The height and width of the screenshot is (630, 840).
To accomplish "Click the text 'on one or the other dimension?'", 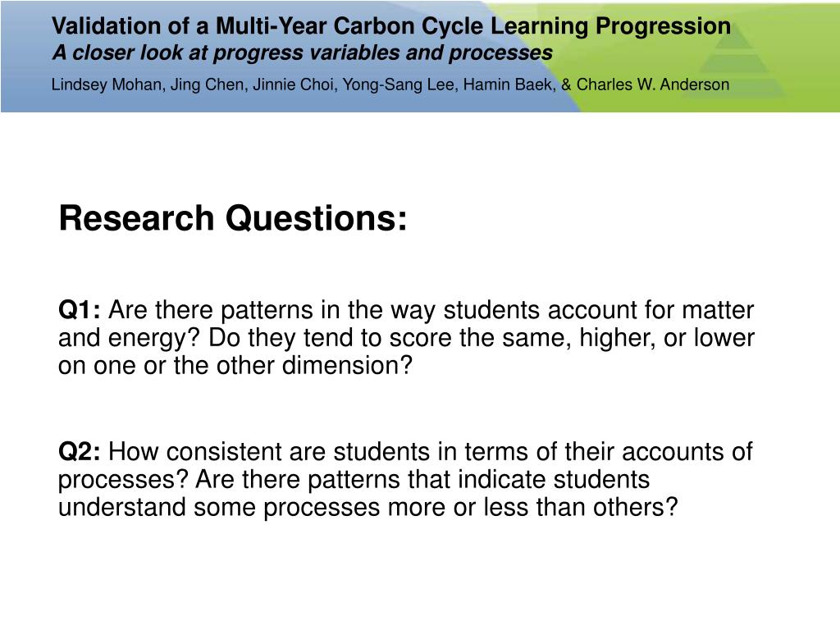I will 235,366.
